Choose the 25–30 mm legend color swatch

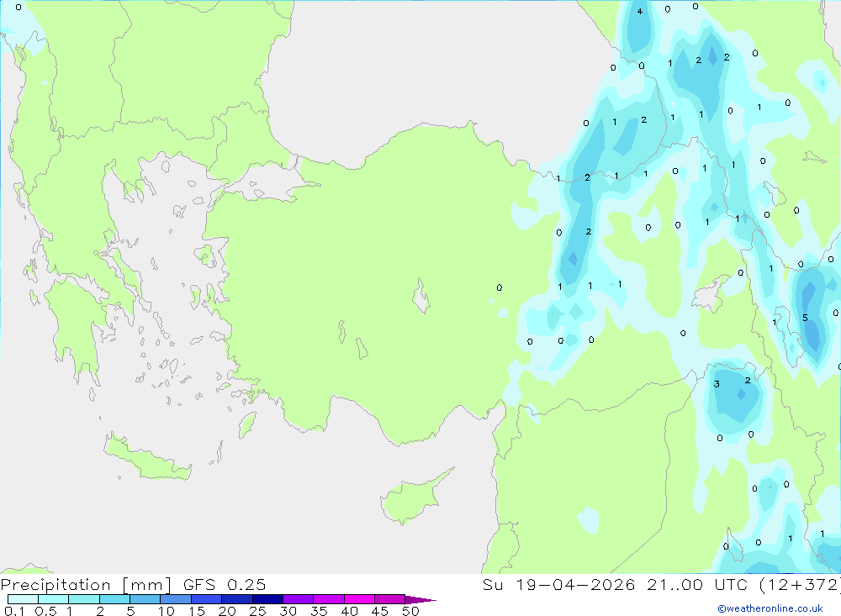coord(267,599)
